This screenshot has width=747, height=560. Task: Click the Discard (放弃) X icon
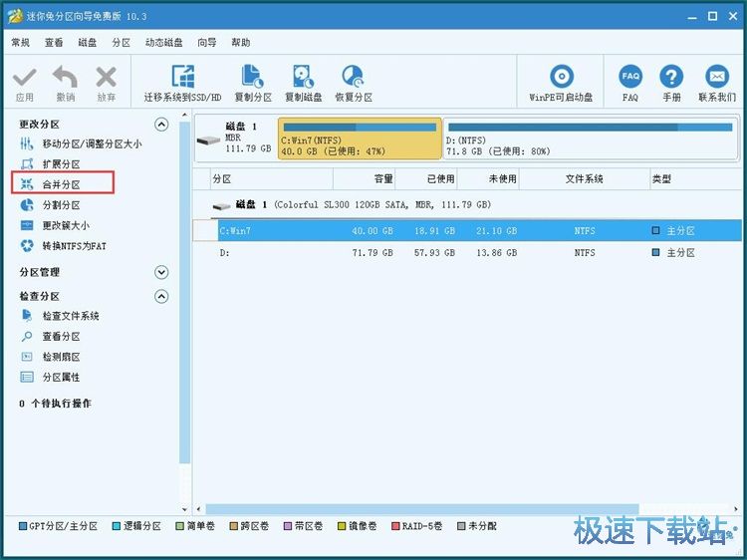[106, 77]
